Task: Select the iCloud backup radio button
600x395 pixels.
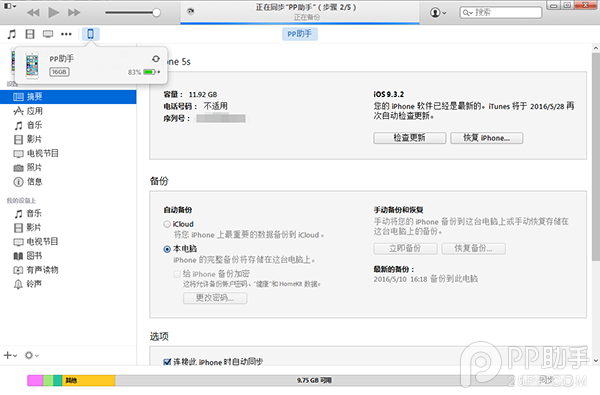Action: point(167,224)
